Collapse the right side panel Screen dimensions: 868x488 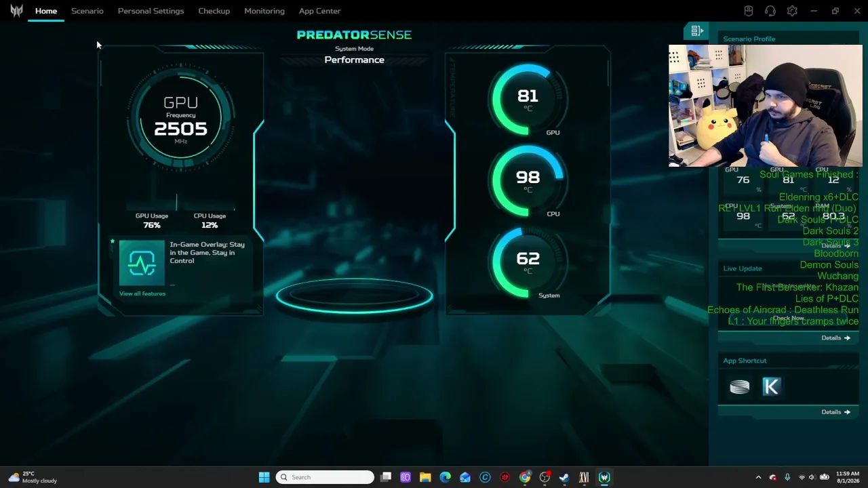697,31
